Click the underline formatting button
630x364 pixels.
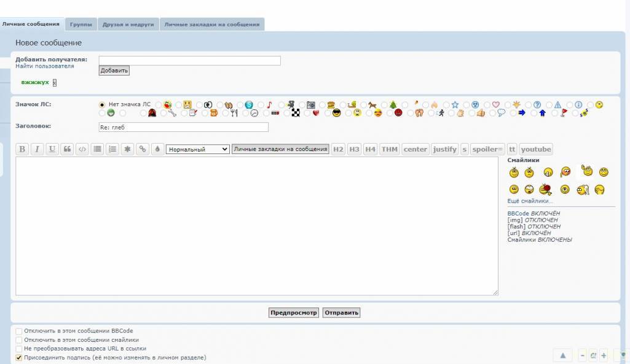tap(52, 149)
